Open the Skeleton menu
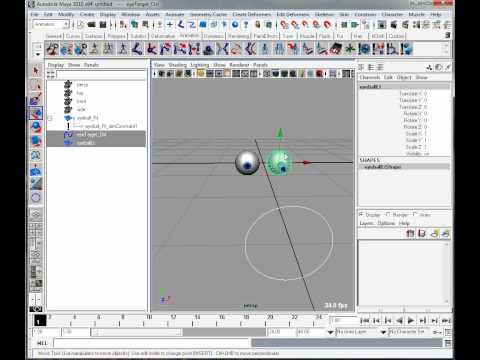 [x=324, y=15]
